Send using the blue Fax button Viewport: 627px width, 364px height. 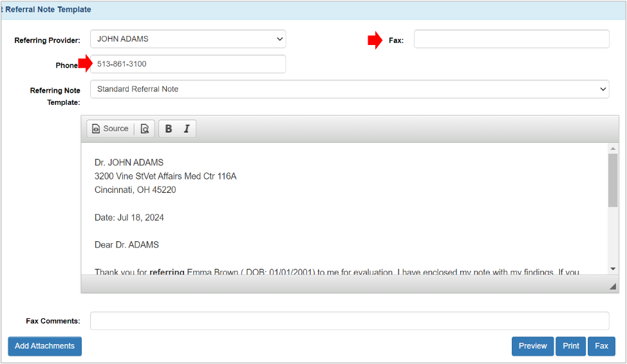point(601,346)
